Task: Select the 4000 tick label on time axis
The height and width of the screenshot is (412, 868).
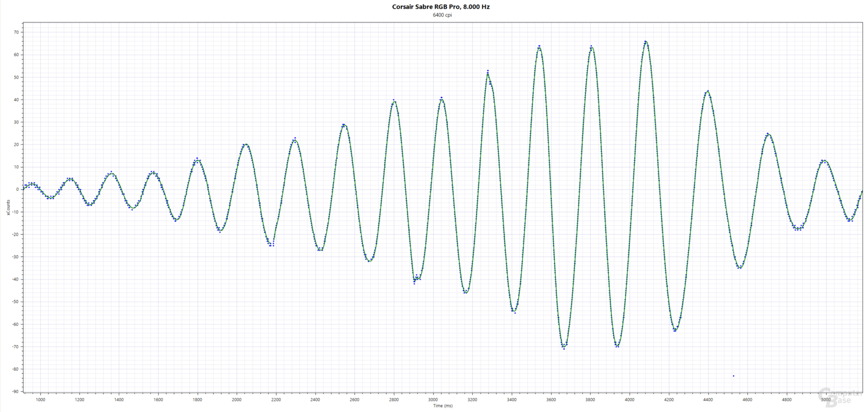Action: coord(630,399)
